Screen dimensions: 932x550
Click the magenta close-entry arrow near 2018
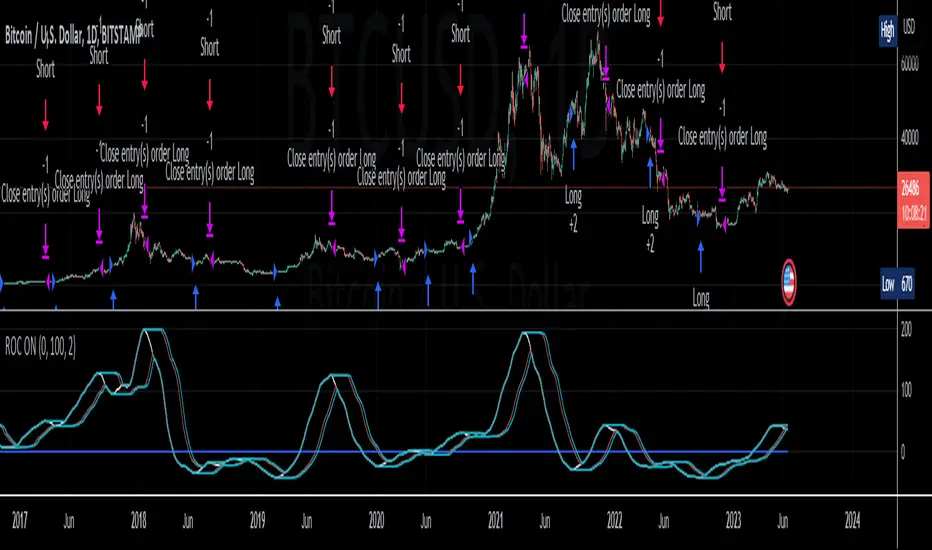[144, 203]
